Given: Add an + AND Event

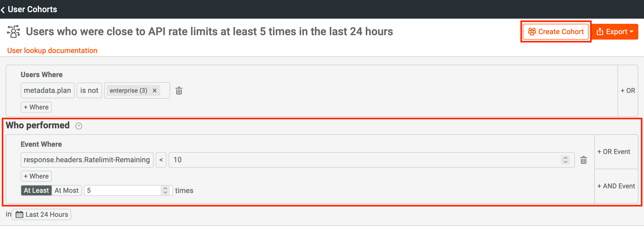Looking at the screenshot, I should 616,186.
